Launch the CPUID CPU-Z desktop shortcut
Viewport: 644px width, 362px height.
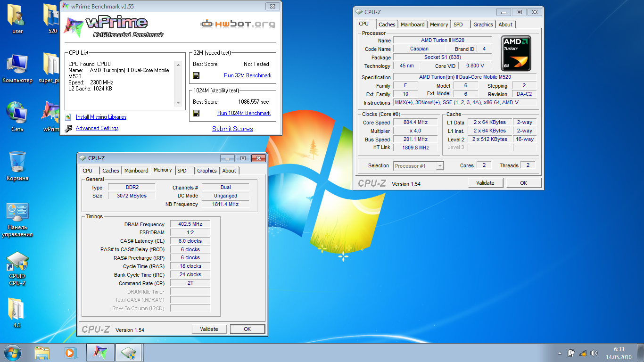[17, 269]
